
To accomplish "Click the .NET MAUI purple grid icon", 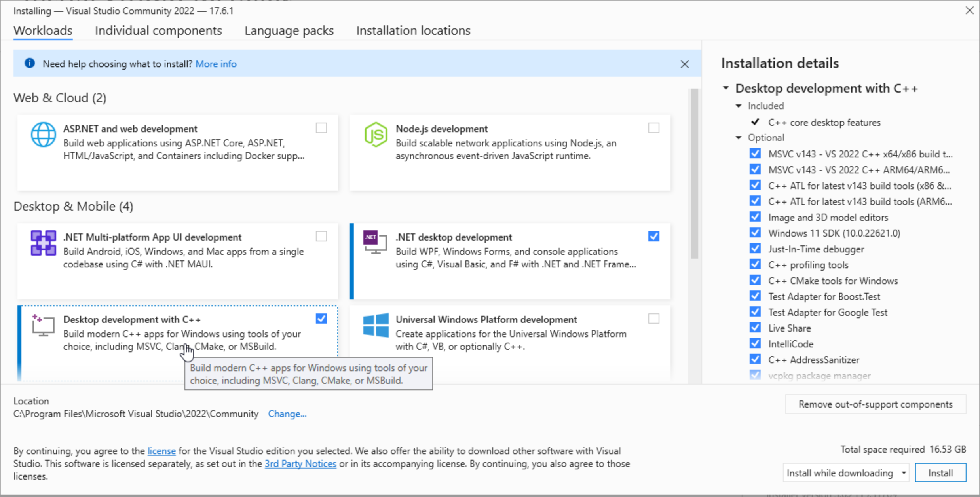I will [x=43, y=243].
